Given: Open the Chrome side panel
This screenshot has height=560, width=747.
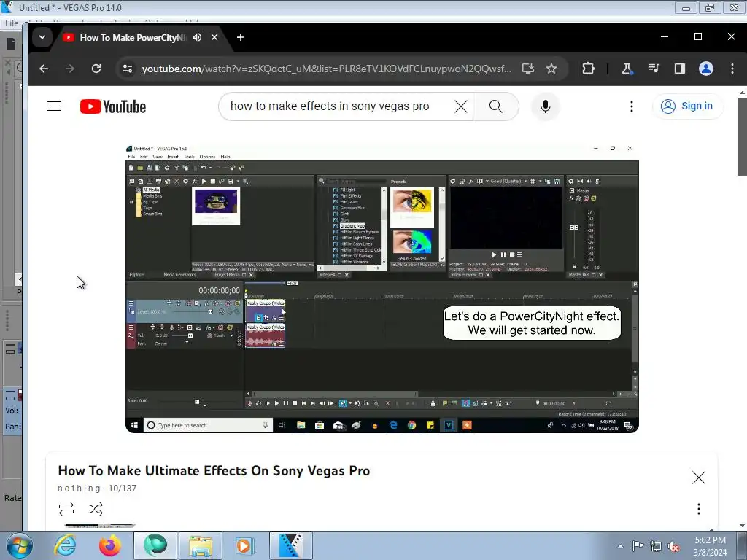Looking at the screenshot, I should pos(680,69).
